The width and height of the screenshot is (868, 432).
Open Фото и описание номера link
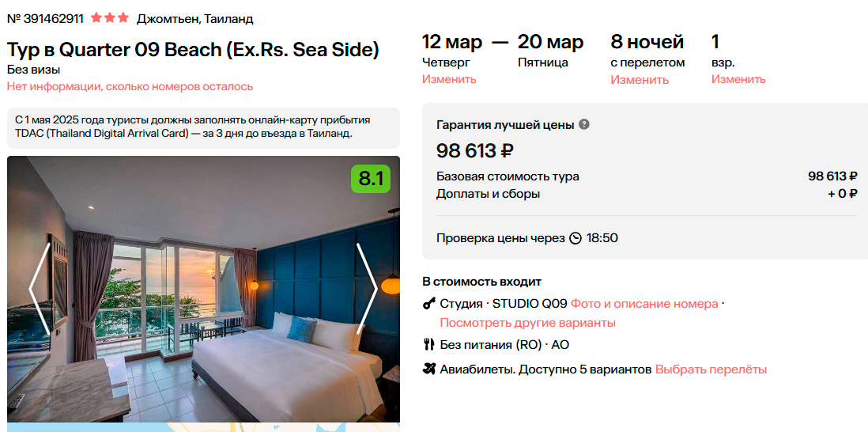tap(644, 304)
